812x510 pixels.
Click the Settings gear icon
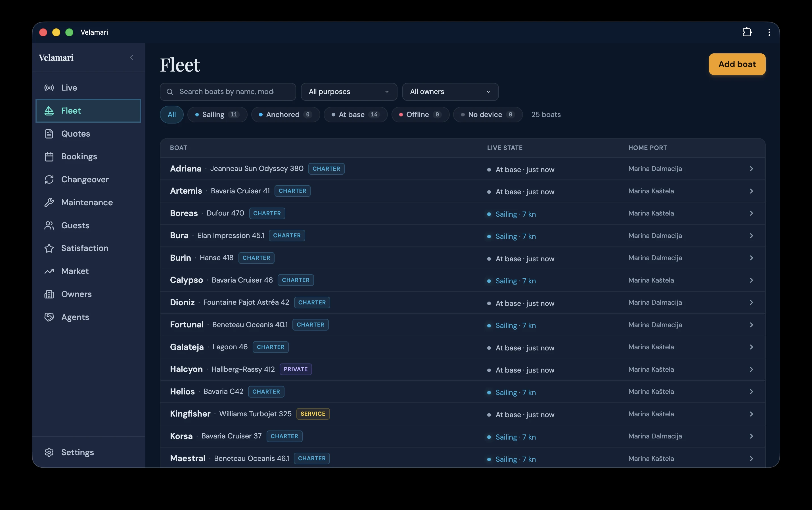49,452
